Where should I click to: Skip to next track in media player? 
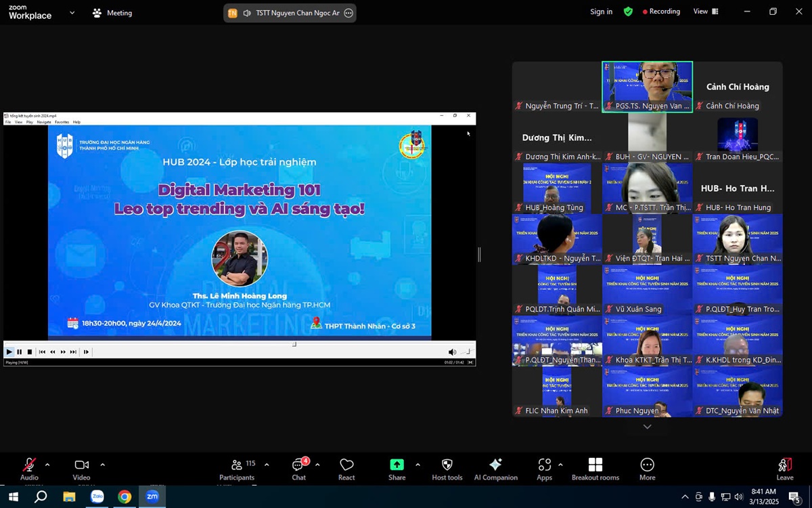(73, 352)
